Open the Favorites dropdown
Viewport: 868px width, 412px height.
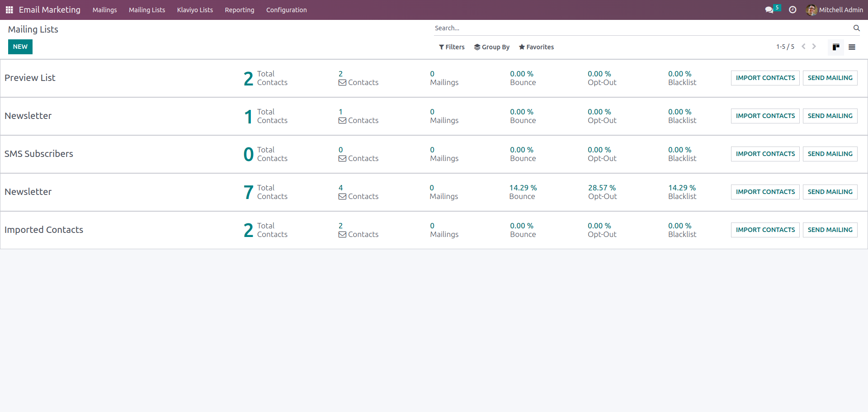(536, 47)
